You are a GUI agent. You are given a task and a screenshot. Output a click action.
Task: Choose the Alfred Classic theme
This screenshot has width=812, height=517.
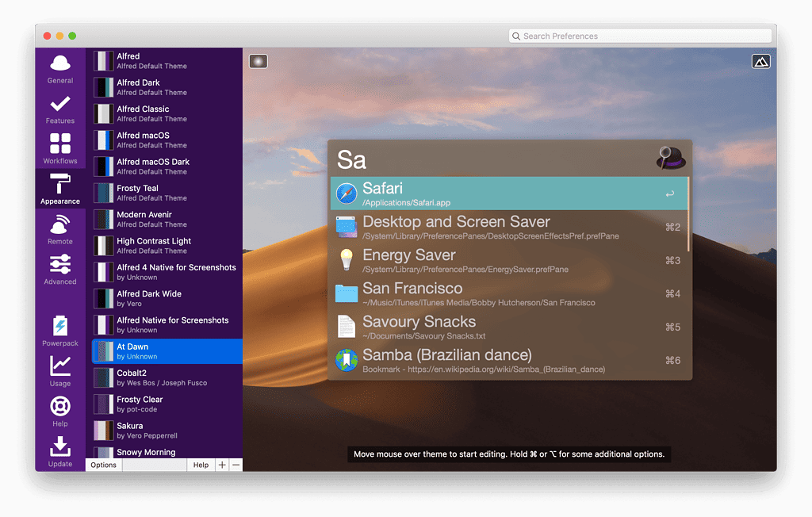click(167, 114)
